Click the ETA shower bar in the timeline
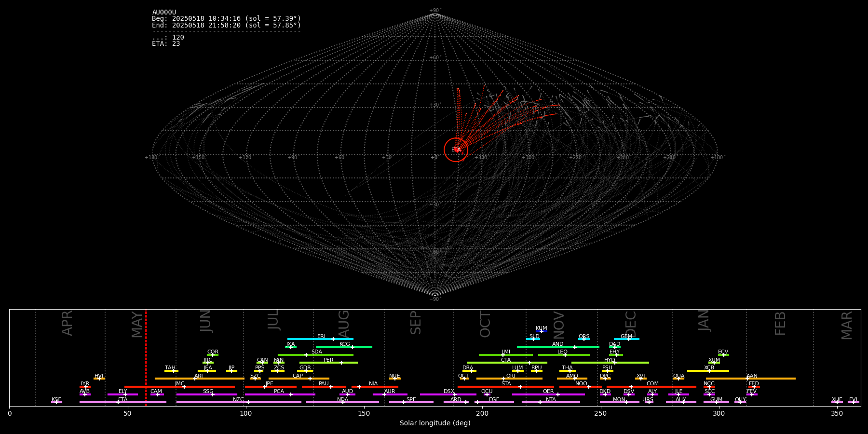 (123, 402)
